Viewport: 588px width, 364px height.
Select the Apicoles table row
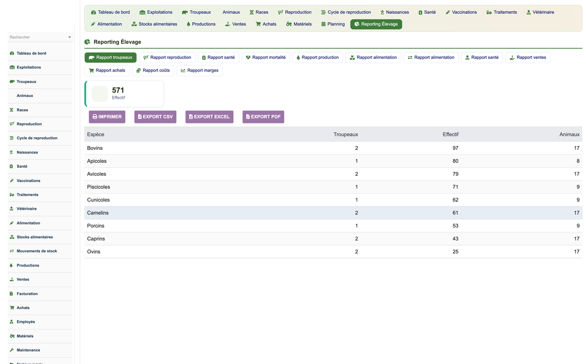(x=333, y=161)
